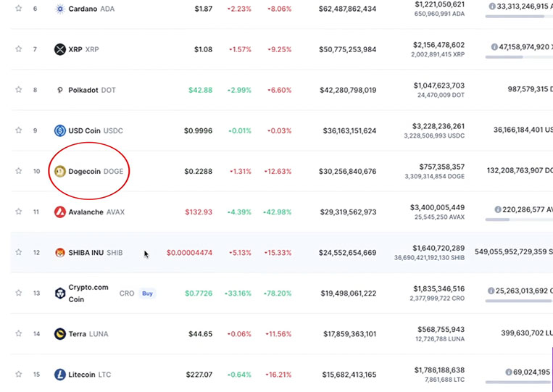553x392 pixels.
Task: Click the Cardano coin logo
Action: (x=60, y=9)
